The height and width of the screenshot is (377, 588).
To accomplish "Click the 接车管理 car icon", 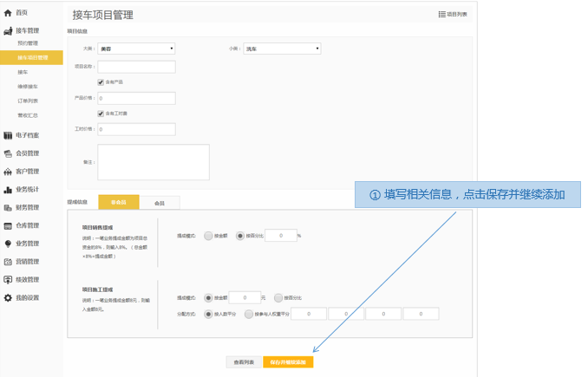I will [8, 30].
